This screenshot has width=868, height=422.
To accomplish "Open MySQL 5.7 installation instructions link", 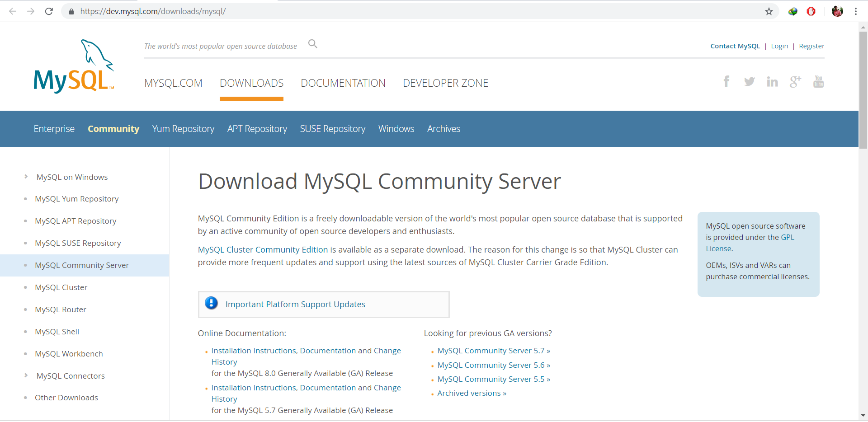I will coord(306,393).
